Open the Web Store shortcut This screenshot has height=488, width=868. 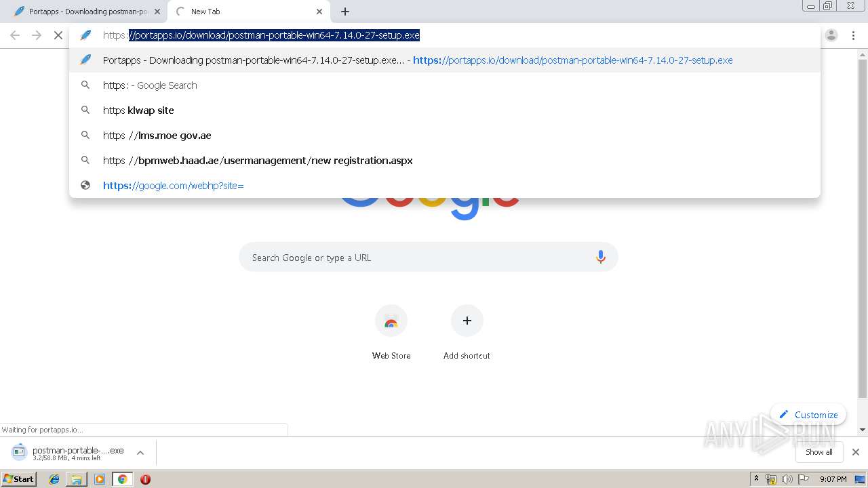(391, 332)
